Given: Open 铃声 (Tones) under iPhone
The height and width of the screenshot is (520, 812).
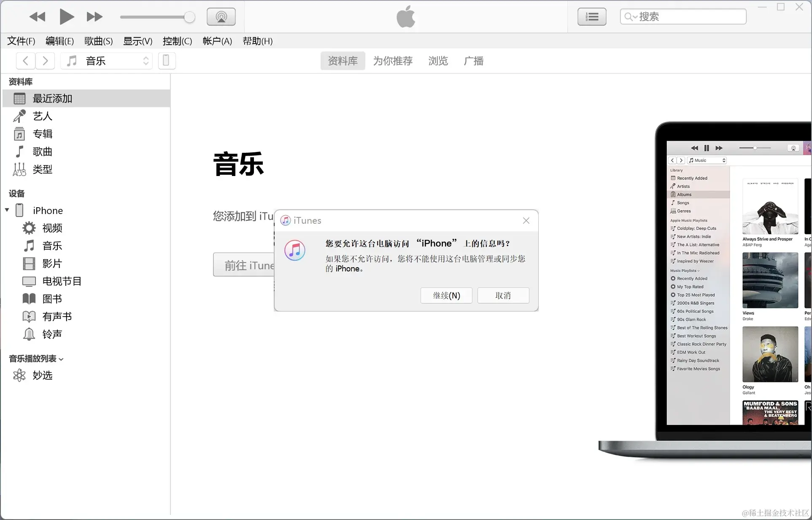Looking at the screenshot, I should click(x=52, y=334).
